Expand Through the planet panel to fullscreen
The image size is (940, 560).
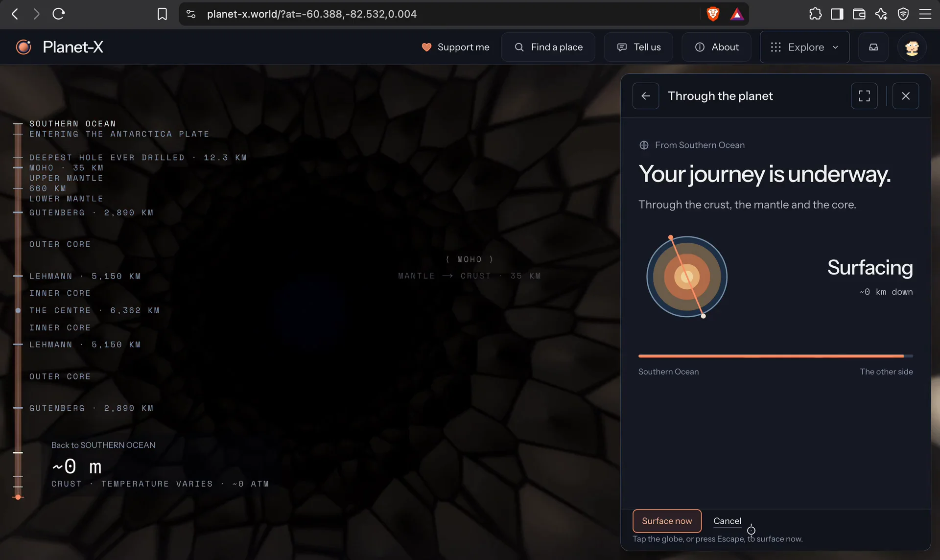pos(864,96)
